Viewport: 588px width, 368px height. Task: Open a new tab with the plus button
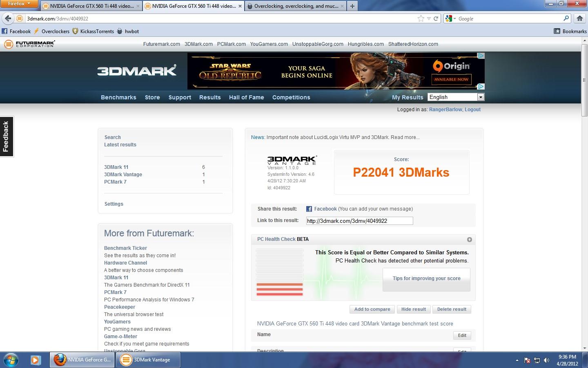(x=352, y=6)
